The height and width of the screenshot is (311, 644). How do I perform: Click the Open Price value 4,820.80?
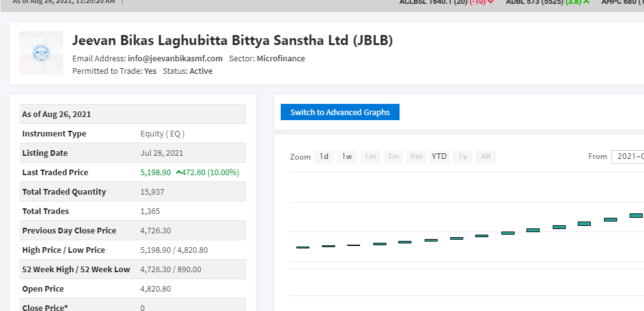(x=156, y=289)
